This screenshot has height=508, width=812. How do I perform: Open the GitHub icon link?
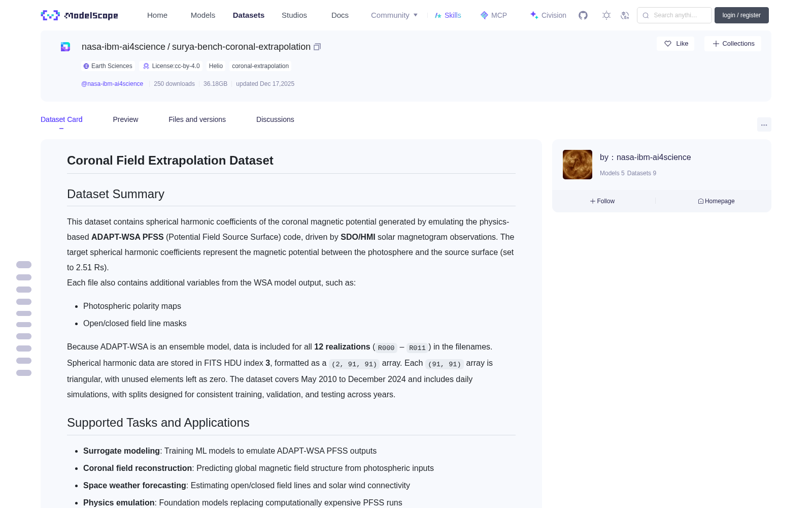coord(583,15)
